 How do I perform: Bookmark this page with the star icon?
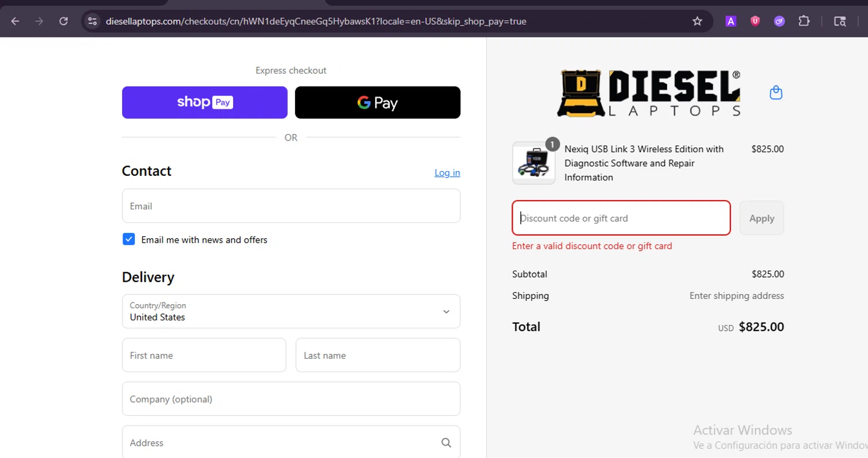[697, 21]
